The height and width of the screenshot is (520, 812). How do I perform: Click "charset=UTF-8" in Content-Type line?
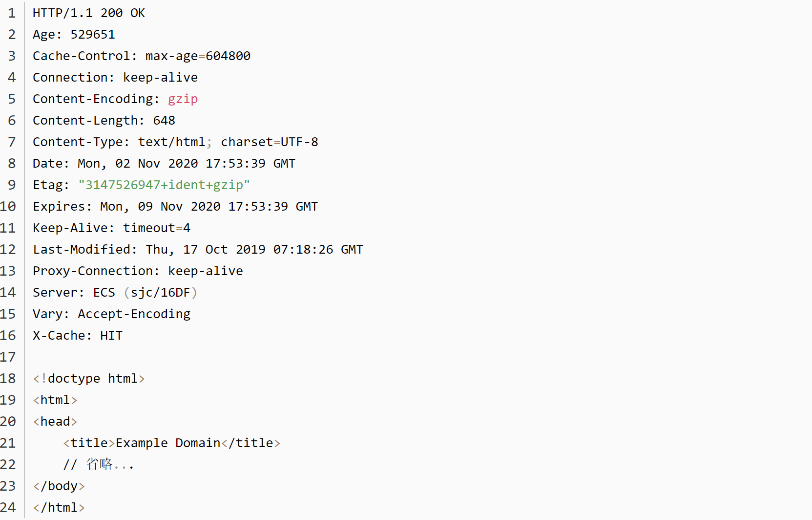[x=269, y=142]
